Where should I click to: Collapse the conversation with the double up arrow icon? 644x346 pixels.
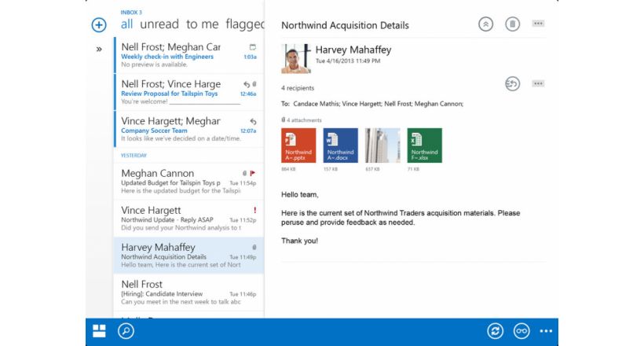click(485, 24)
